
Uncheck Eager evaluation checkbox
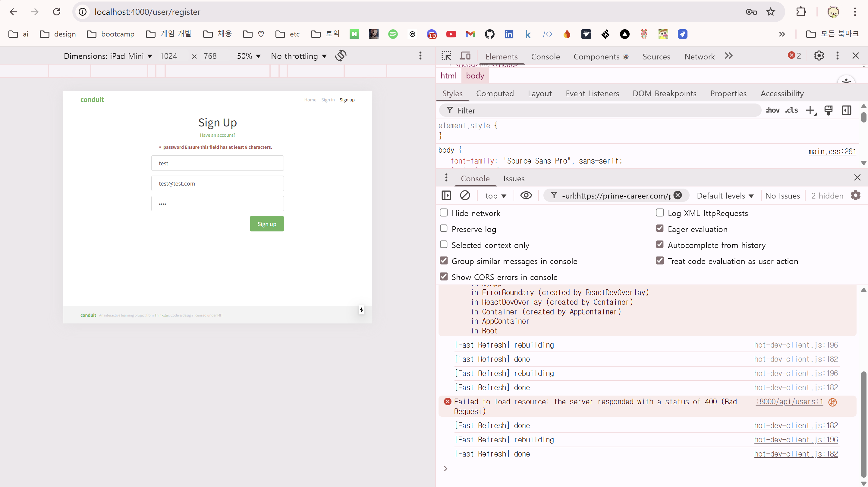(x=659, y=229)
